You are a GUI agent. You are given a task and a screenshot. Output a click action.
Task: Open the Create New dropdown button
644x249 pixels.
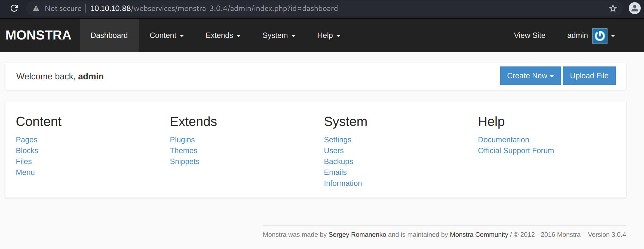(530, 76)
